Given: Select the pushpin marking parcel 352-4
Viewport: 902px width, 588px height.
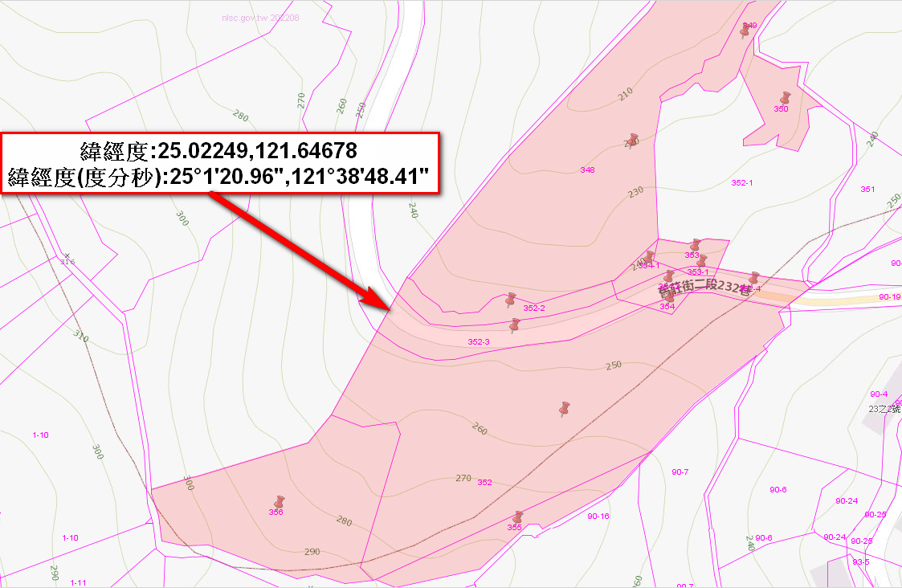Looking at the screenshot, I should coord(753,279).
